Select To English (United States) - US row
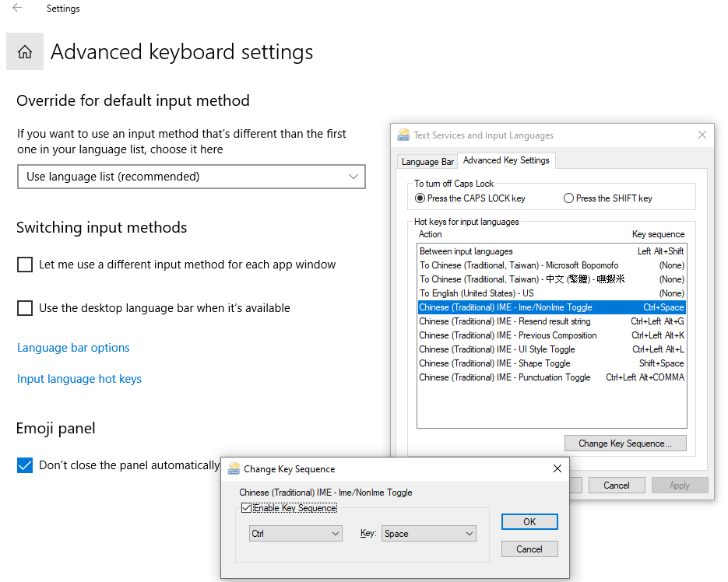The width and height of the screenshot is (728, 582). [551, 293]
